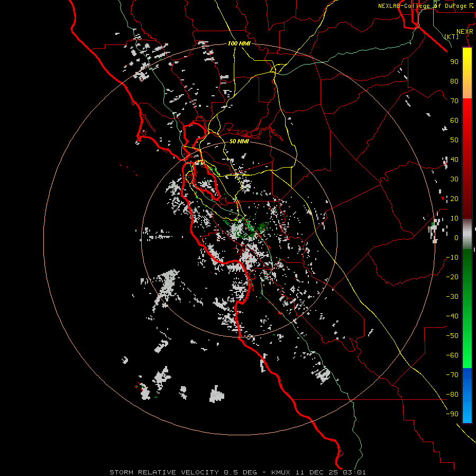Click the "0.5 DEG" elevation text
Screen dimensions: 476x476
[x=241, y=472]
